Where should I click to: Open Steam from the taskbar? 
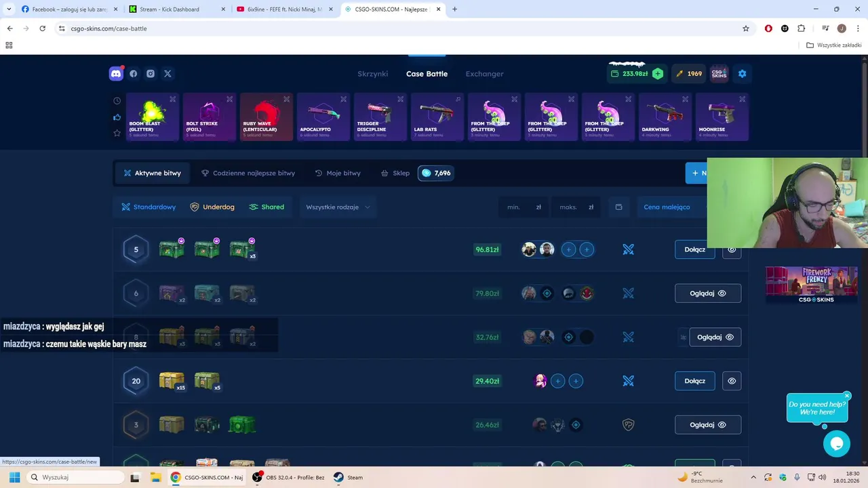348,477
